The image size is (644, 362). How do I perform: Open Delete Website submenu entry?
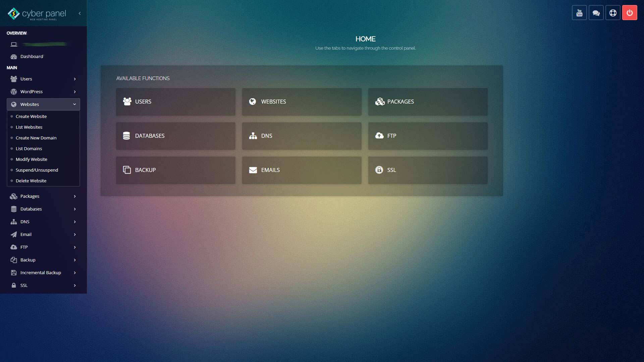point(31,181)
